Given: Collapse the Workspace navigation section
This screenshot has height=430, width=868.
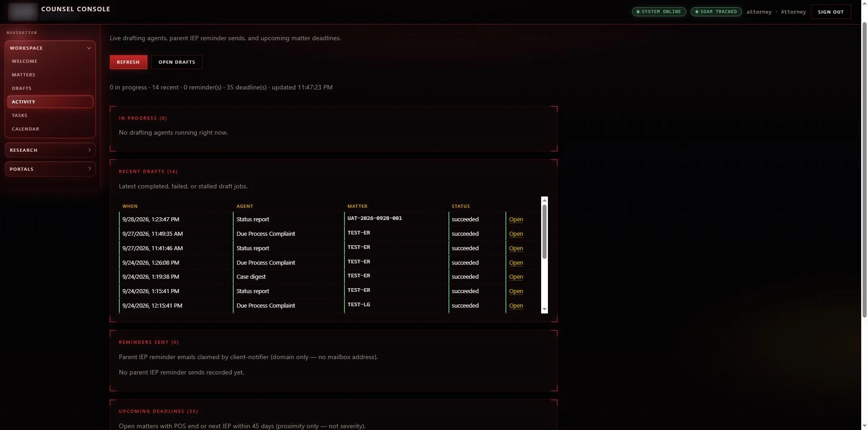Looking at the screenshot, I should pos(50,48).
